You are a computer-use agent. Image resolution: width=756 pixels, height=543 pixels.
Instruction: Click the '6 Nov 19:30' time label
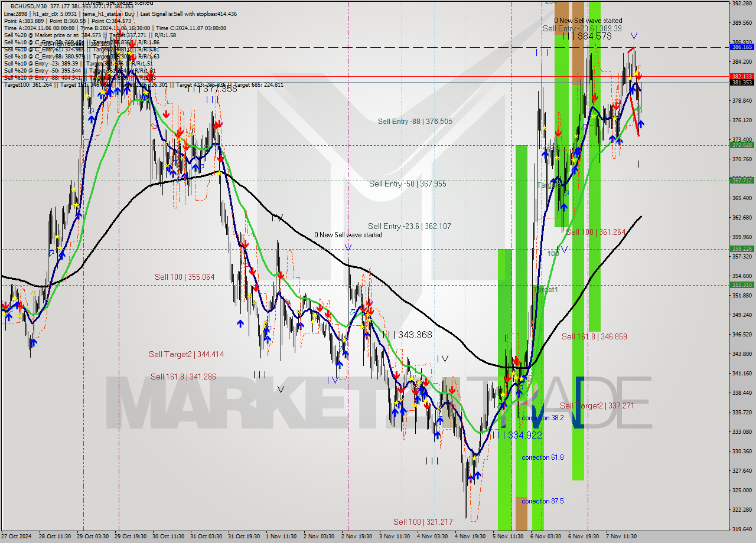[584, 537]
